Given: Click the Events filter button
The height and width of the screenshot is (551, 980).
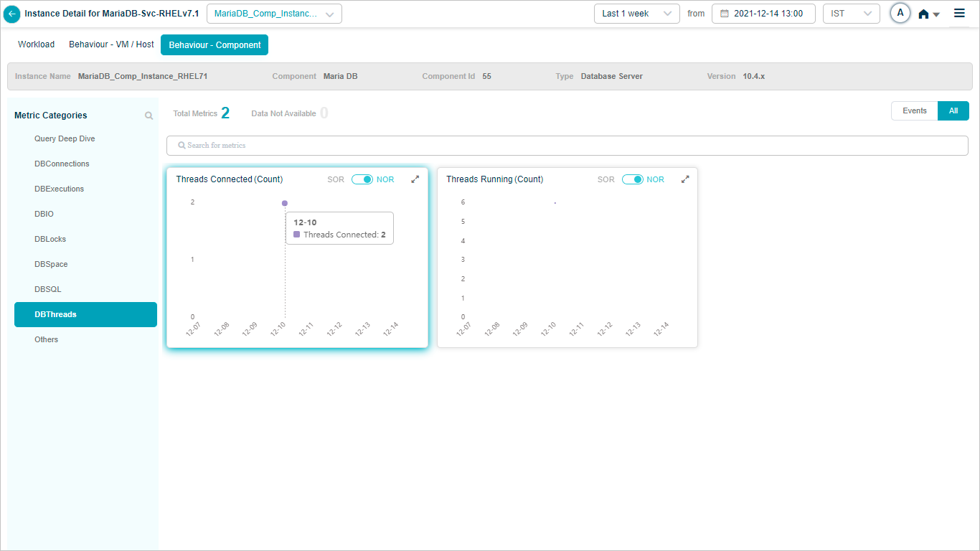Looking at the screenshot, I should click(915, 110).
